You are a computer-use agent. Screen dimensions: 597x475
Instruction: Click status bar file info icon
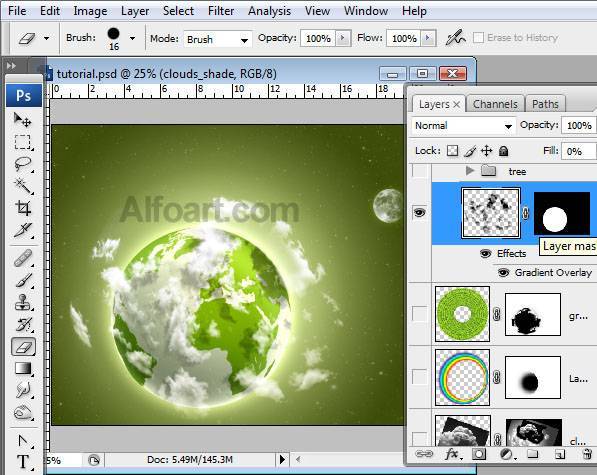[x=94, y=460]
